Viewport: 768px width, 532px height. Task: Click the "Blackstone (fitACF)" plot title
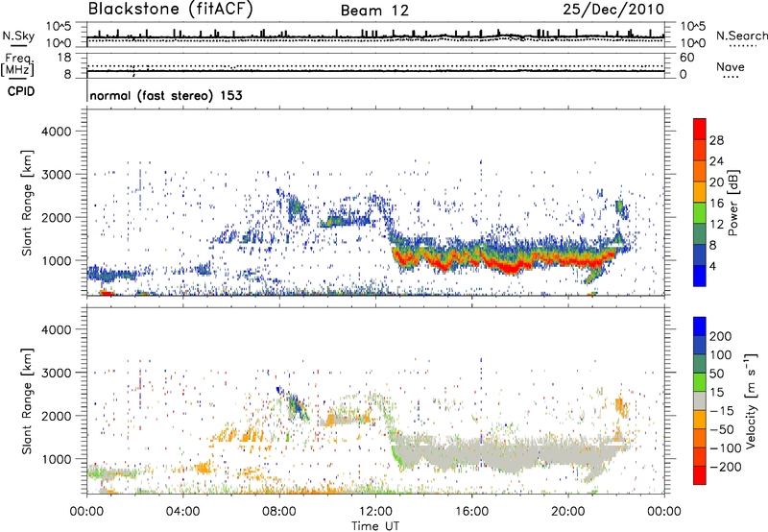(x=171, y=10)
